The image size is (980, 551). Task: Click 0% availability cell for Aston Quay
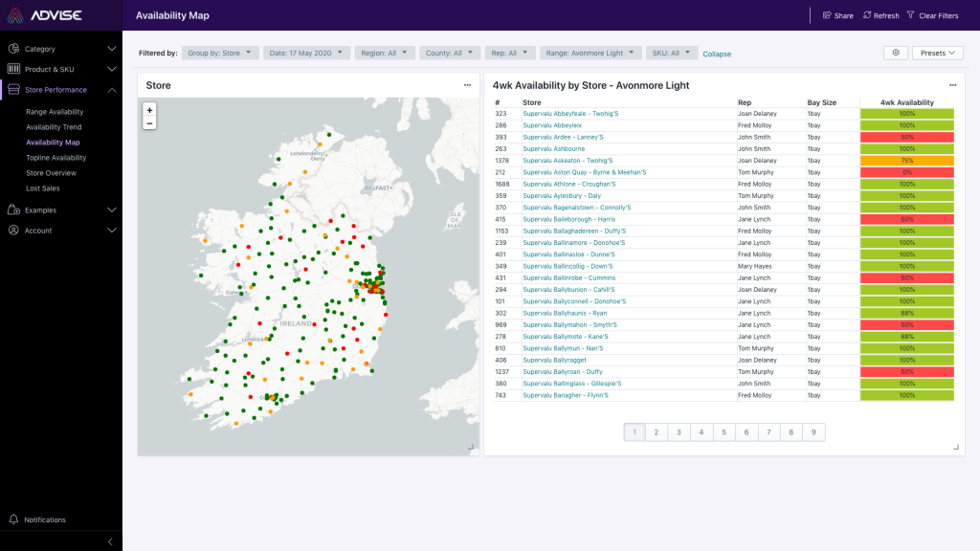[x=907, y=172]
